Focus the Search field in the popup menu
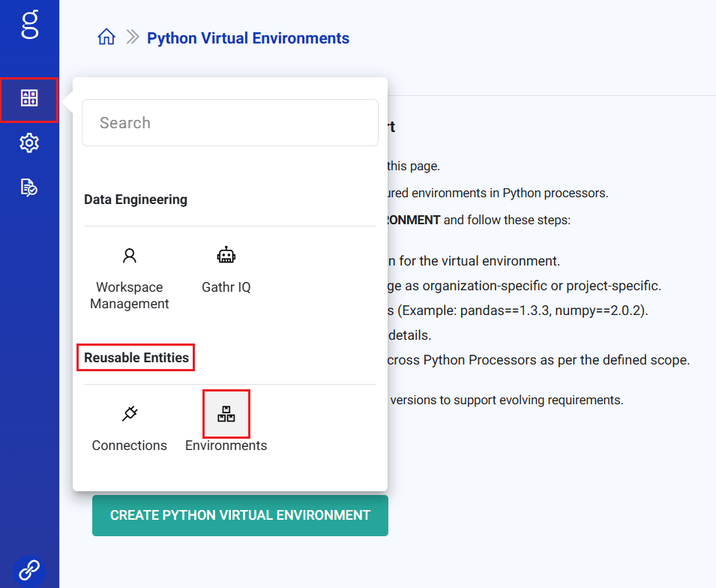 tap(229, 123)
